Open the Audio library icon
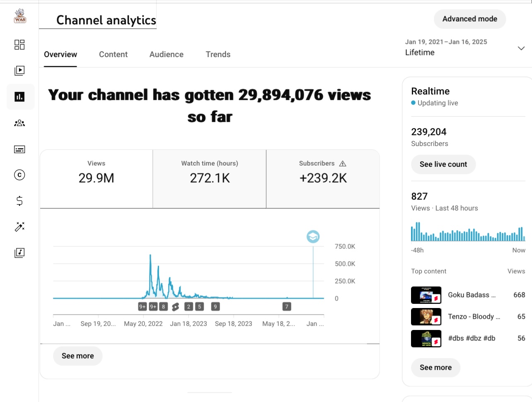Screen dimensions: 532x402 (x=19, y=253)
